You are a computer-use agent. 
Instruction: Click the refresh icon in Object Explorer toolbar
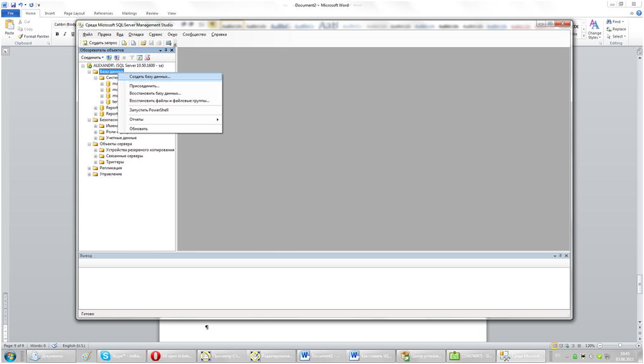(x=140, y=57)
